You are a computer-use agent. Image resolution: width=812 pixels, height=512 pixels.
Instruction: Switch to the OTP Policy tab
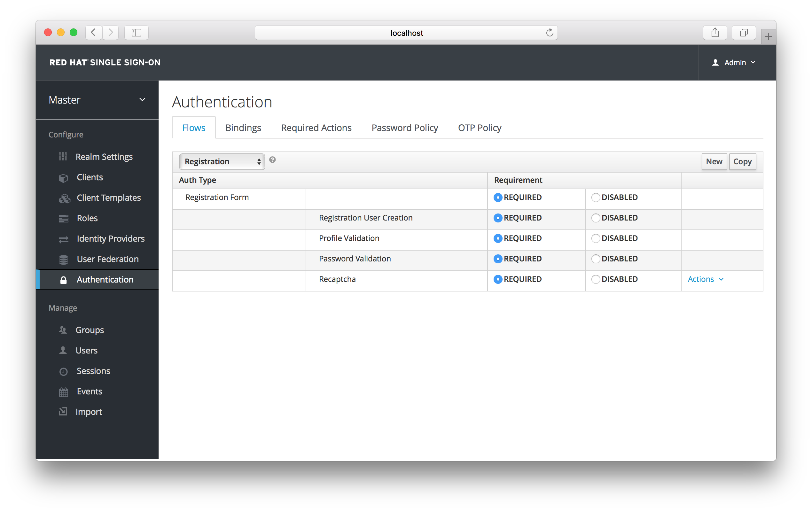pos(480,128)
